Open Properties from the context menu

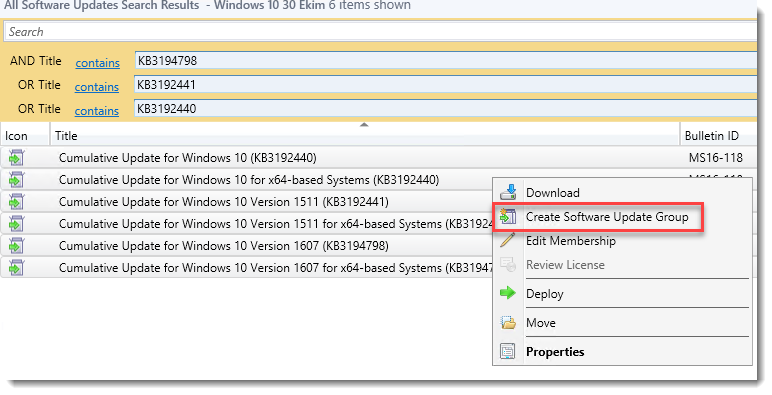point(555,352)
